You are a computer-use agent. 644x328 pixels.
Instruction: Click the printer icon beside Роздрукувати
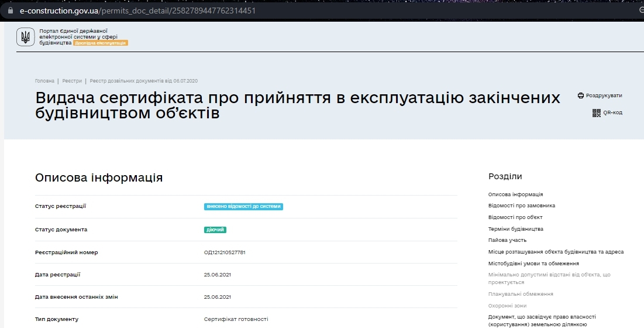(x=580, y=95)
